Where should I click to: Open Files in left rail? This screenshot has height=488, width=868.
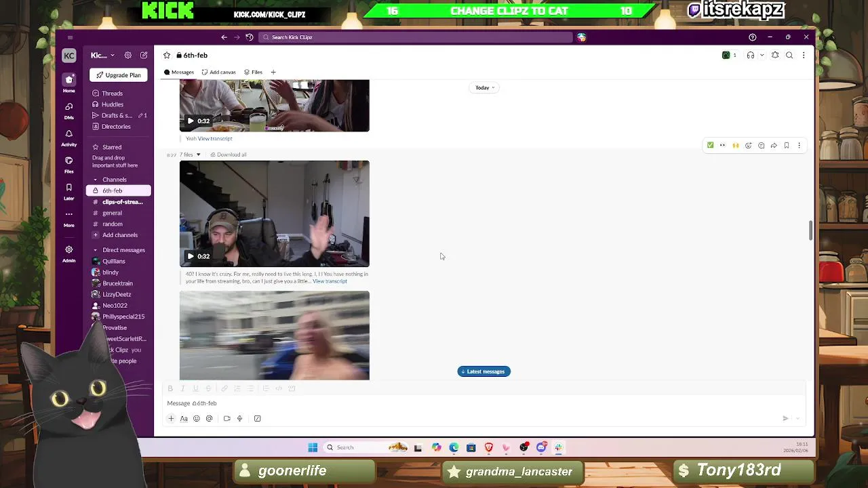[68, 164]
